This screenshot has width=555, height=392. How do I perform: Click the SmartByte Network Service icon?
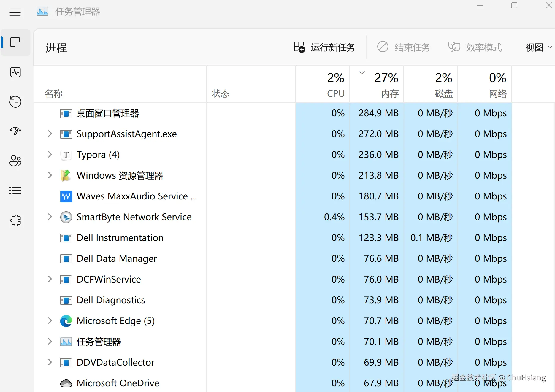66,217
